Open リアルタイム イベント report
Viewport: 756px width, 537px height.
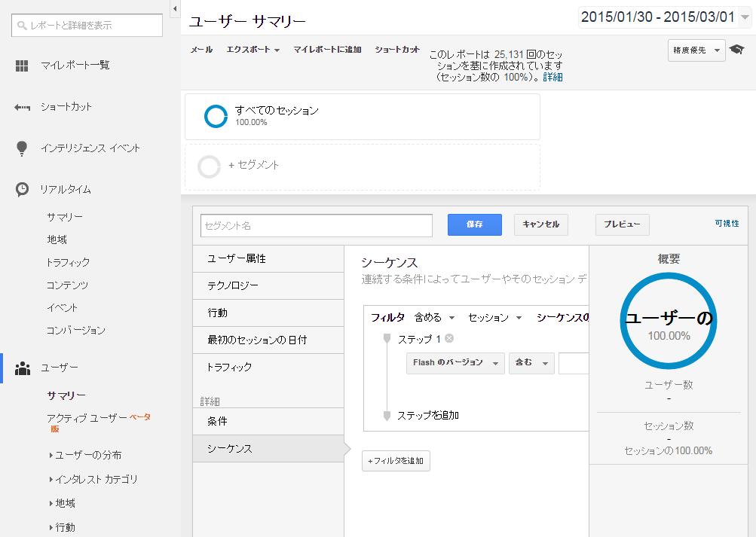[x=63, y=308]
